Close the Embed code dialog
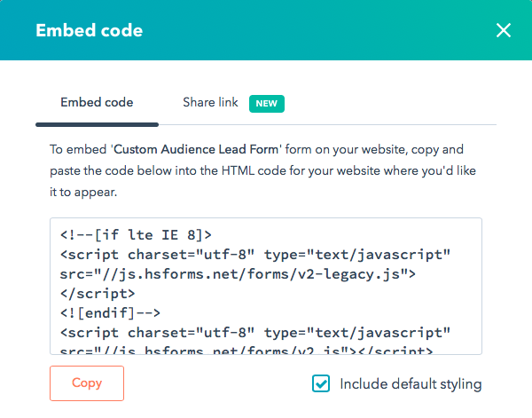This screenshot has height=418, width=532. coord(504,31)
